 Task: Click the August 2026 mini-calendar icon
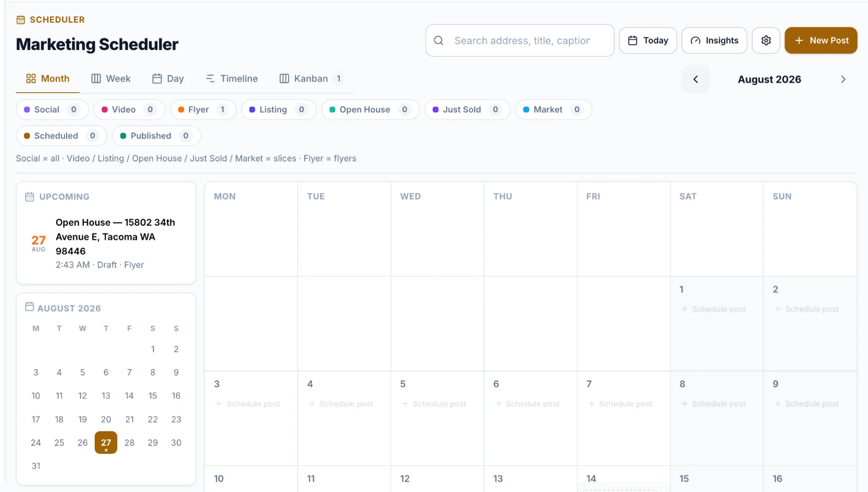pyautogui.click(x=29, y=307)
